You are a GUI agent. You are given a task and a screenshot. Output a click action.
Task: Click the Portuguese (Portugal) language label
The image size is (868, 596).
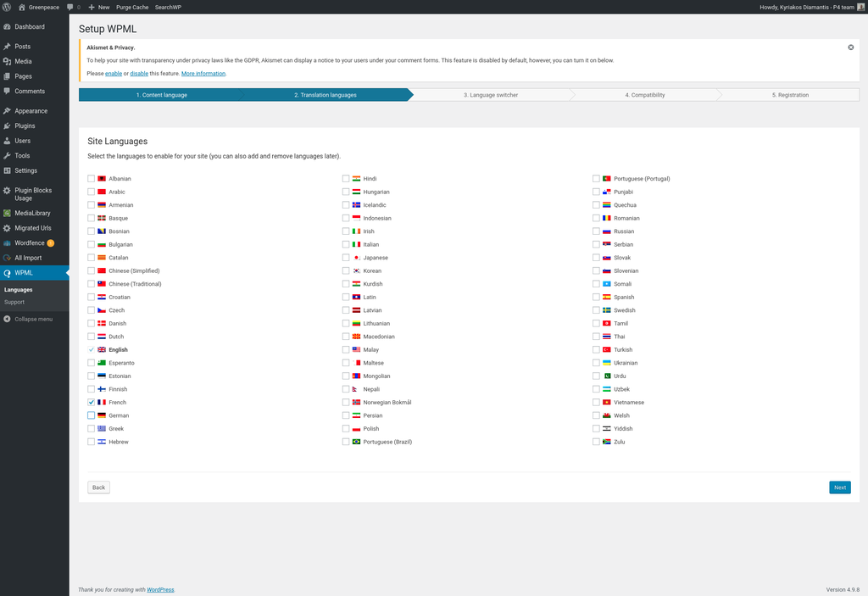coord(642,179)
